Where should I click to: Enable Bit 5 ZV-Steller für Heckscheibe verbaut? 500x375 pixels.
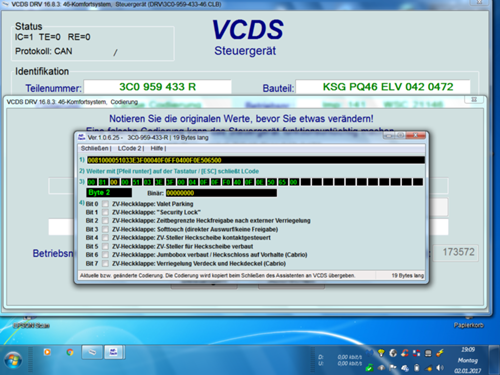coord(105,246)
